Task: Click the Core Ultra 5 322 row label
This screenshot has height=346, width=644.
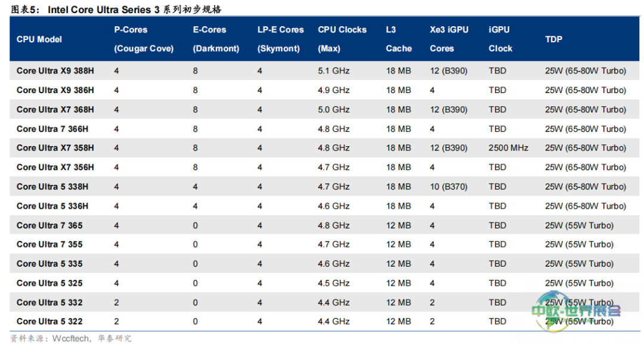Action: point(49,322)
